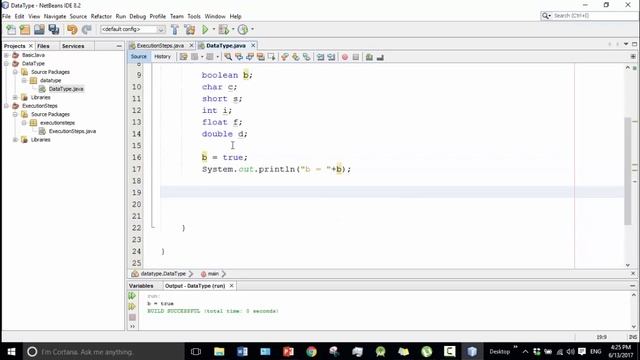Image resolution: width=640 pixels, height=360 pixels.
Task: Open the Source menu in menu bar
Action: (78, 16)
